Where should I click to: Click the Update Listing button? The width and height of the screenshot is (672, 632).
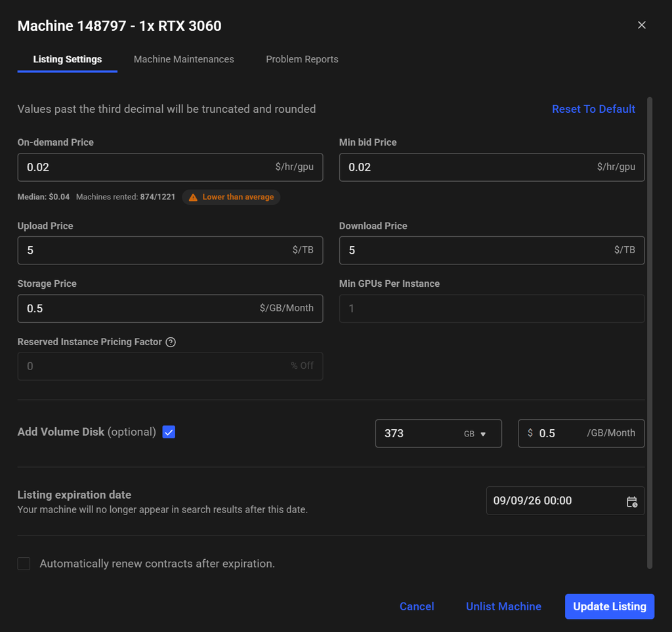click(610, 606)
